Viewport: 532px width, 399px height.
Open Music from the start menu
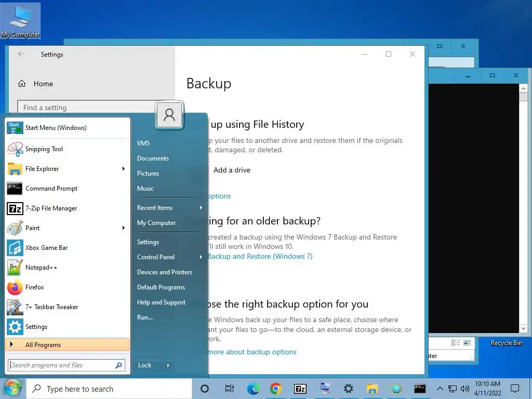pos(145,188)
